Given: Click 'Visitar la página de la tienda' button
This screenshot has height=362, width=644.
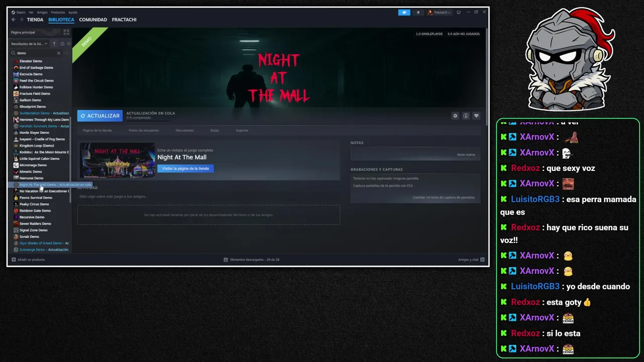Looking at the screenshot, I should click(186, 168).
